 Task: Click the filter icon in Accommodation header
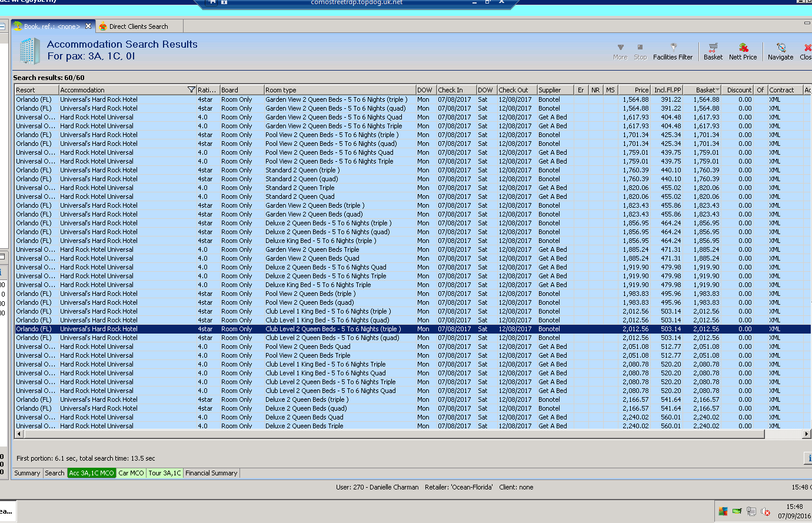pyautogui.click(x=191, y=90)
